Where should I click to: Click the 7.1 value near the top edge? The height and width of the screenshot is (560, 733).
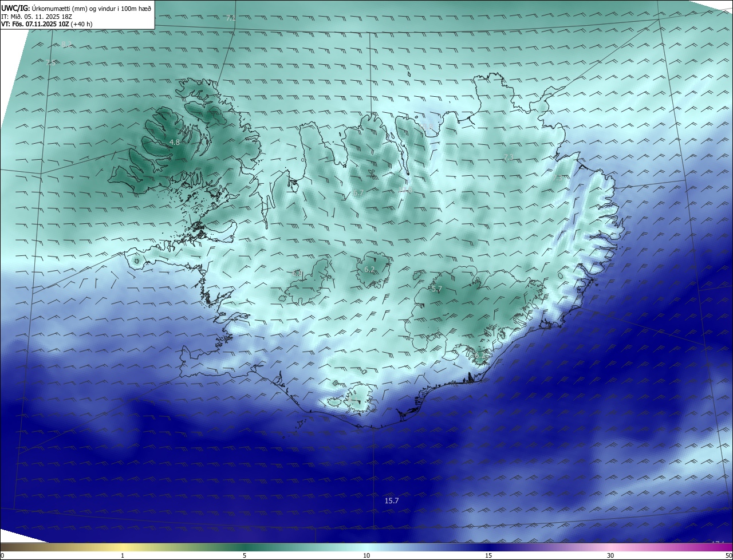tap(231, 18)
